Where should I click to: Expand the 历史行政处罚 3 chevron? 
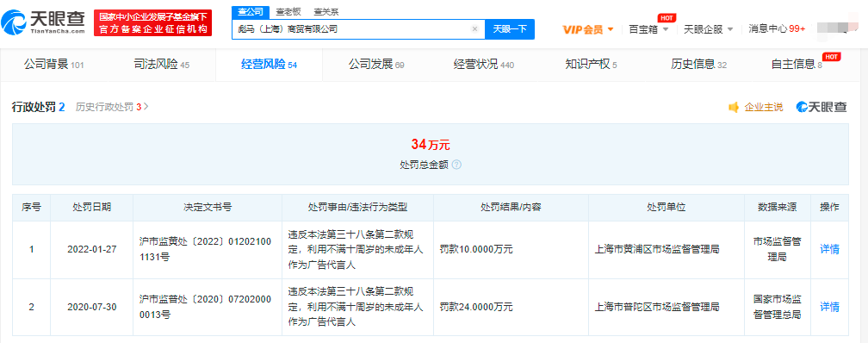tap(146, 106)
